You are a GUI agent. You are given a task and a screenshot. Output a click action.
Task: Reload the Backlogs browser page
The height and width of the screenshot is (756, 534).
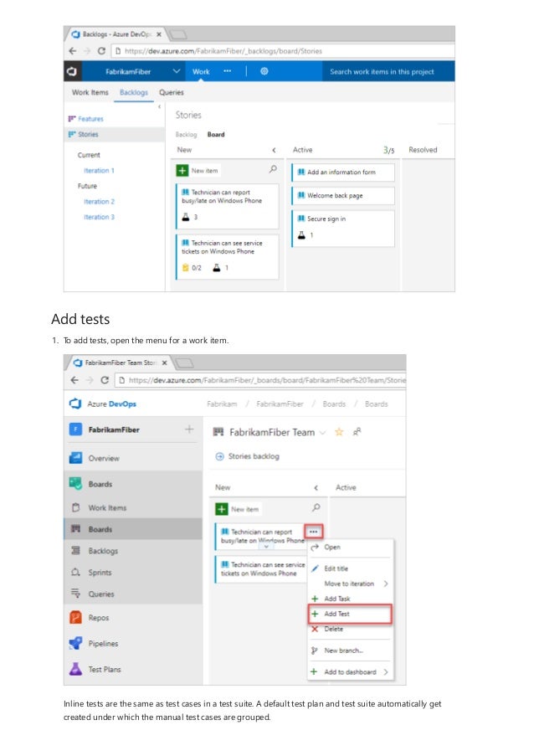(x=101, y=50)
